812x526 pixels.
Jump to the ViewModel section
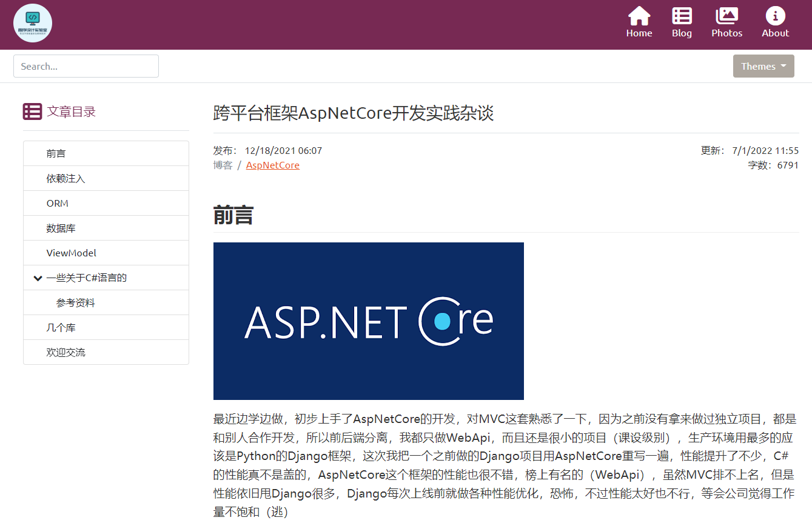coord(106,253)
